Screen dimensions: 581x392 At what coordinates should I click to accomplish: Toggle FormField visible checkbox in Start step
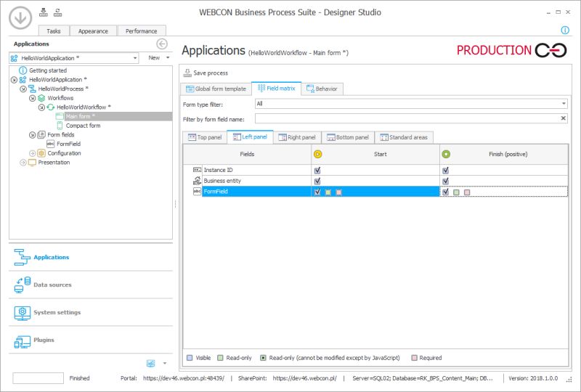317,192
